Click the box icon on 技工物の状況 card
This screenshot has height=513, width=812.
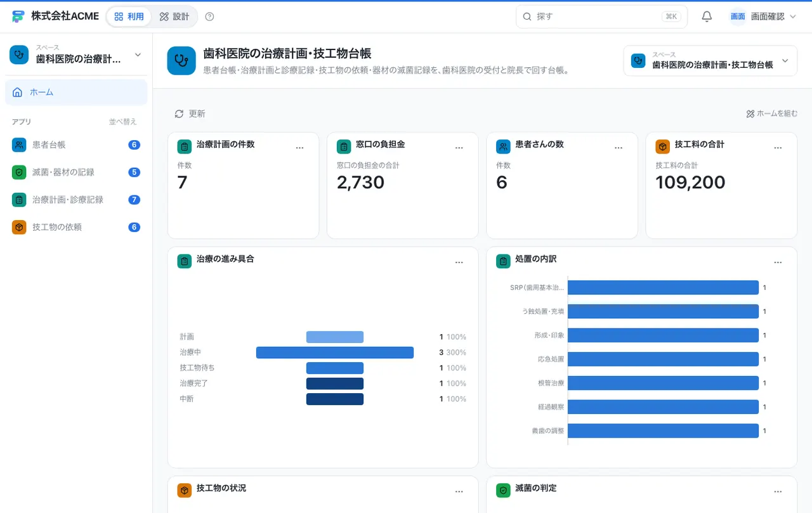click(x=185, y=491)
